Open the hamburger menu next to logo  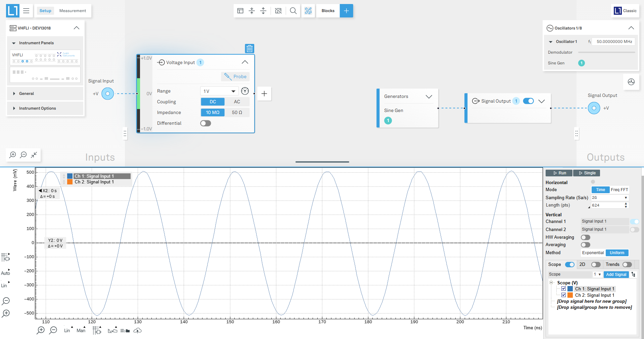(26, 11)
